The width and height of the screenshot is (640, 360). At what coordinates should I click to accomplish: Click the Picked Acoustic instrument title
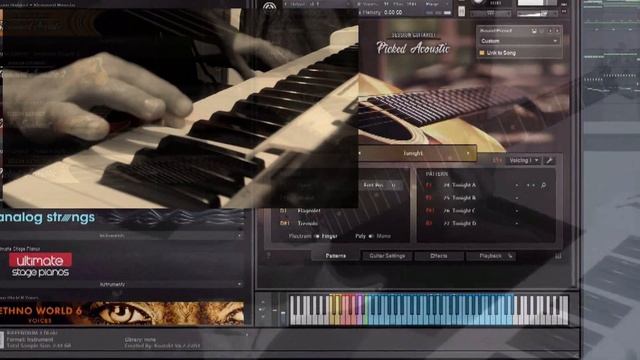412,48
